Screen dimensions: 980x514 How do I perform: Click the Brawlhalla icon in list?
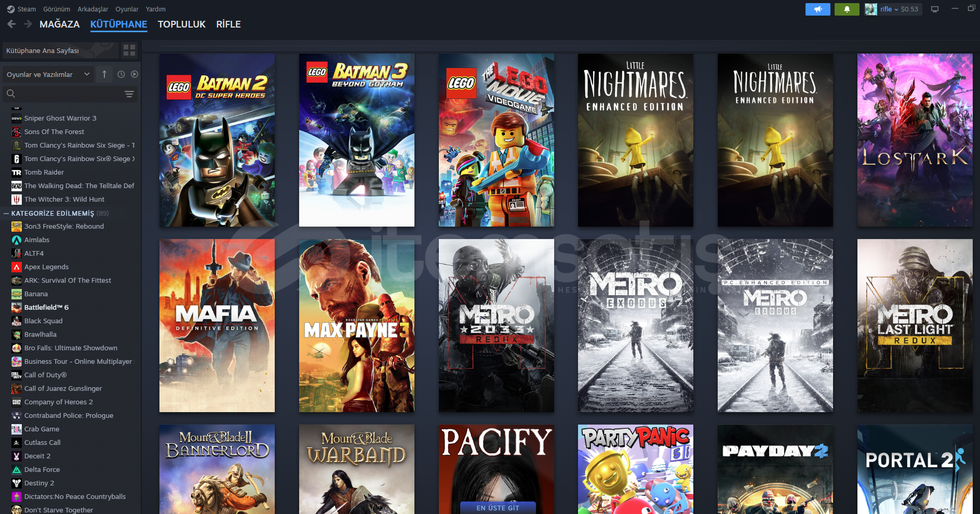(17, 334)
